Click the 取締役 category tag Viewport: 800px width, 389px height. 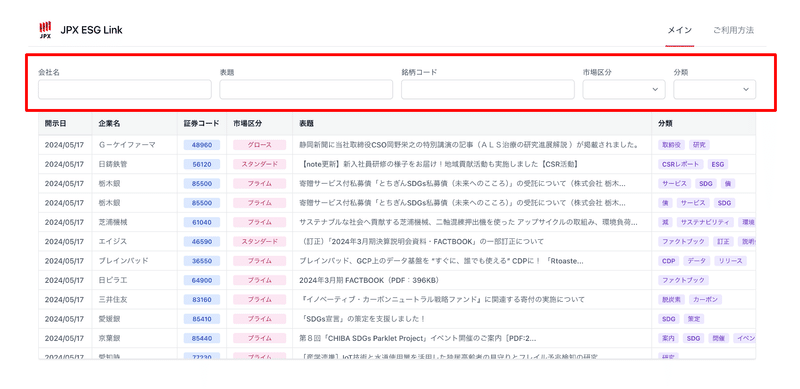671,145
